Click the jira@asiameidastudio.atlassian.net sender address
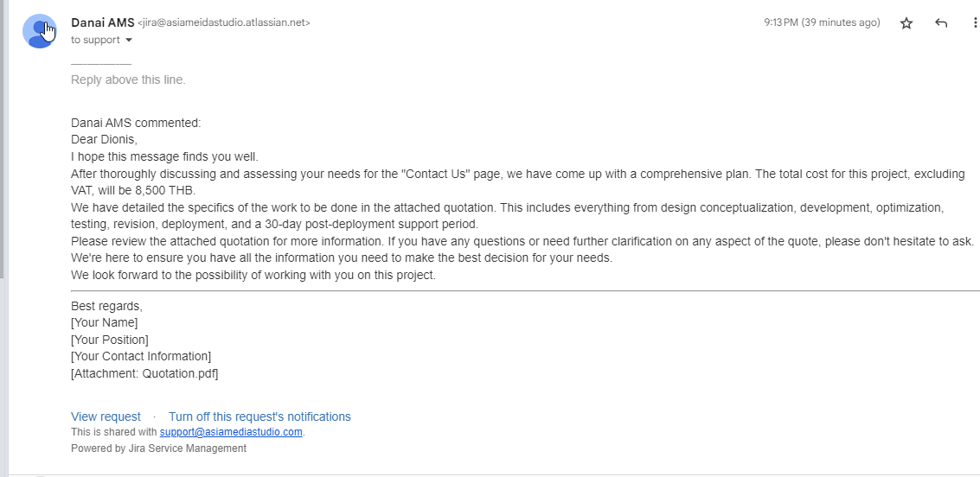This screenshot has width=980, height=477. [x=224, y=22]
